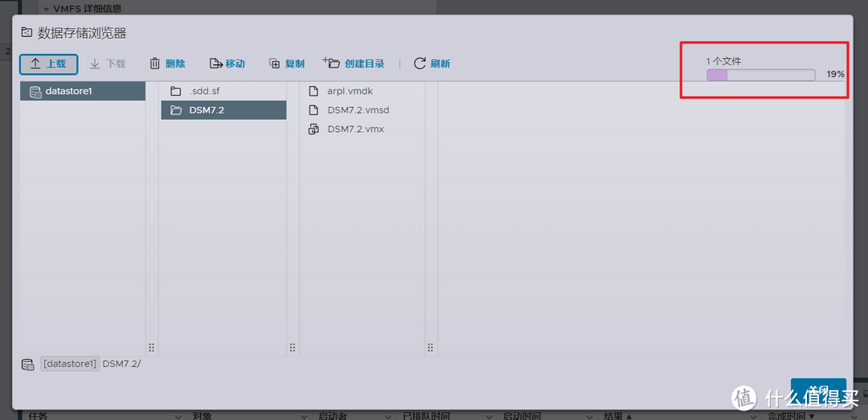Open the 任务 column dropdown arrow

178,416
